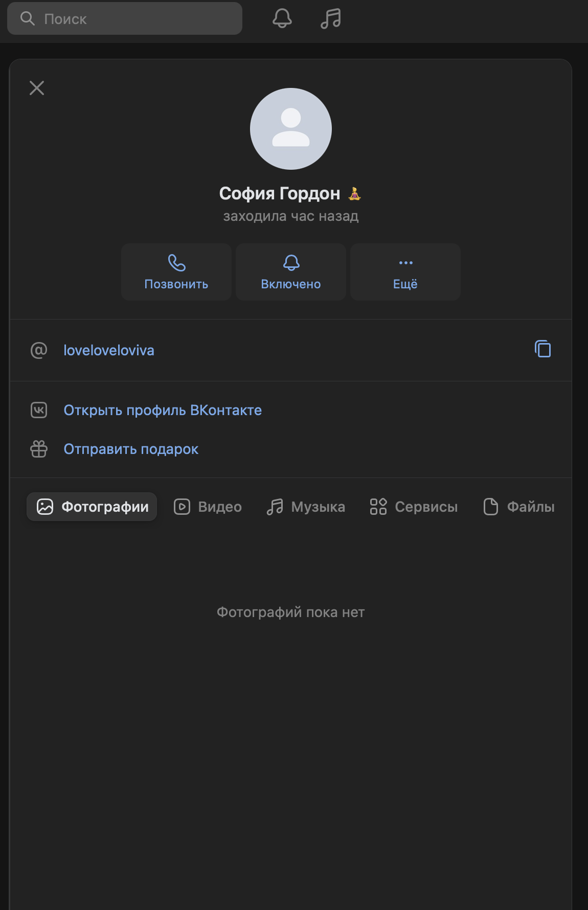The height and width of the screenshot is (910, 588).
Task: Click Отправить подарок to send a gift
Action: (x=131, y=449)
